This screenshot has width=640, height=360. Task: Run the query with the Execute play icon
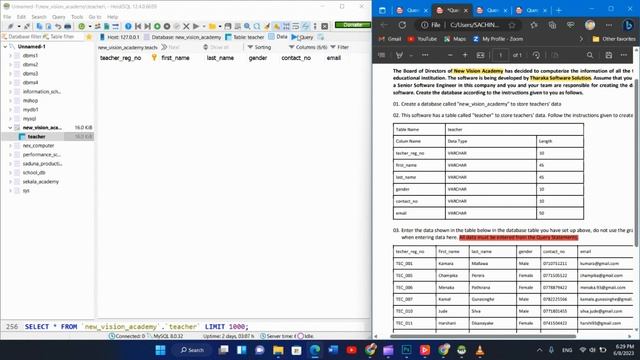pyautogui.click(x=196, y=26)
